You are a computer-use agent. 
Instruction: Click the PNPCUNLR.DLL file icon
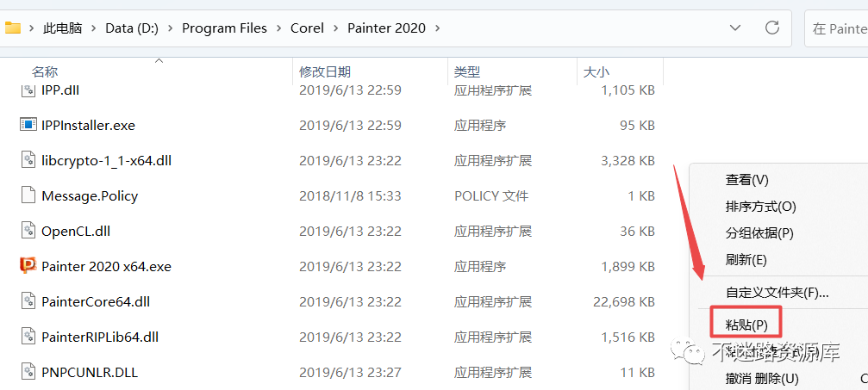(28, 371)
